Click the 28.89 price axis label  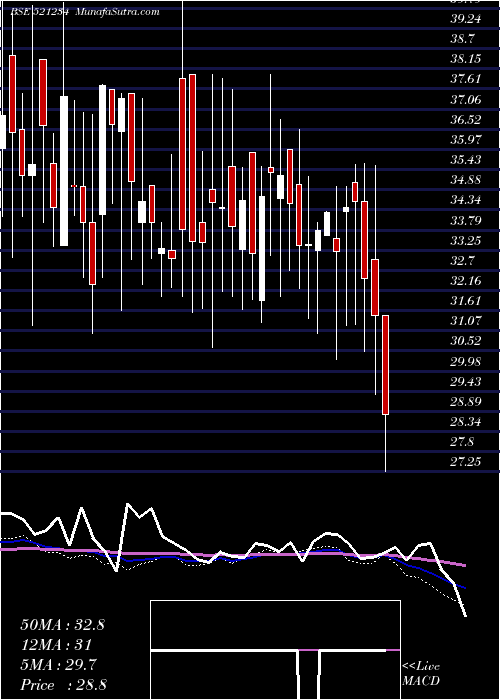[x=466, y=401]
